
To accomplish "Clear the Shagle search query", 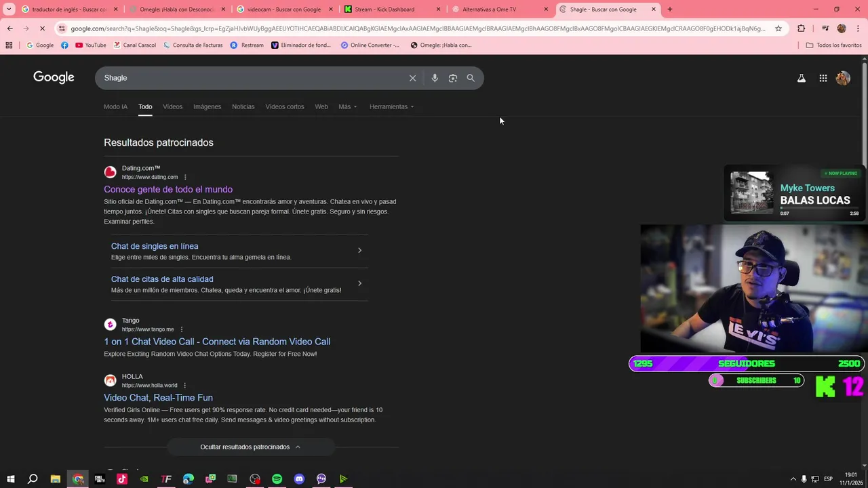I will coord(412,78).
